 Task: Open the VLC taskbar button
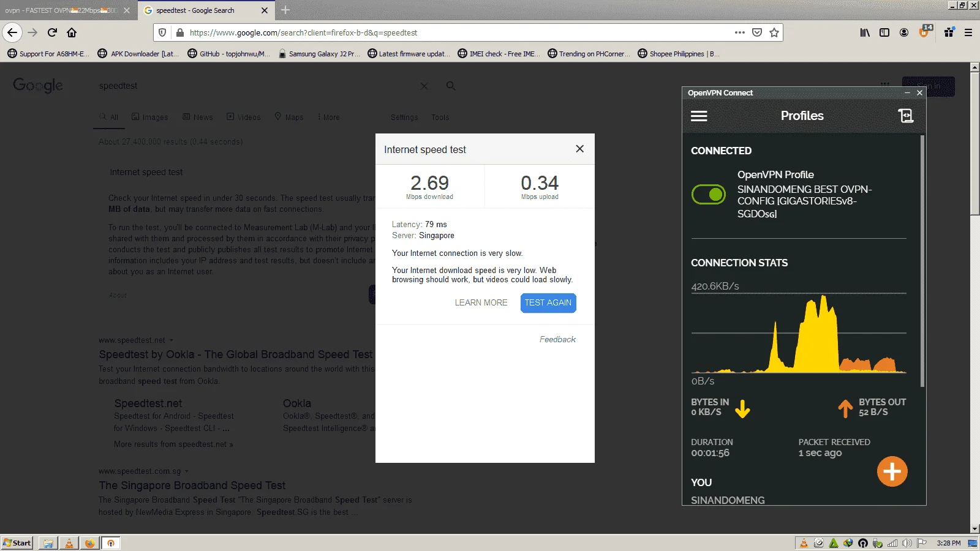[69, 543]
